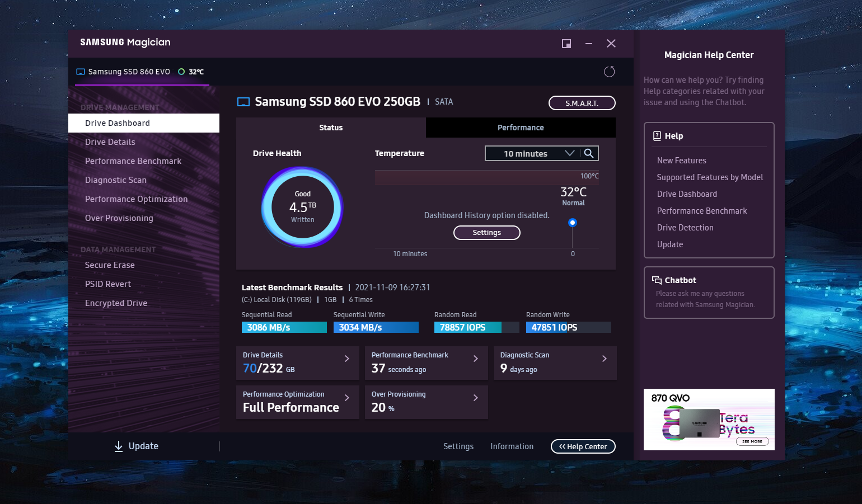Expand Drive Details card arrow
862x504 pixels.
point(347,359)
